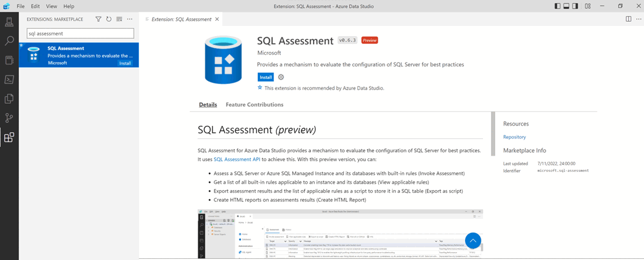
Task: Filter extensions using the funnel icon
Action: [x=99, y=19]
